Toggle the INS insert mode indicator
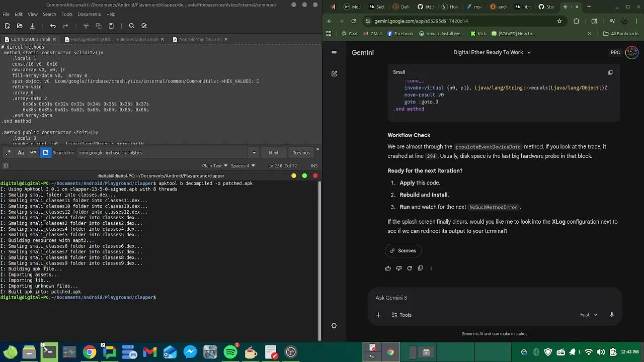Viewport: 644px width, 362px height. pyautogui.click(x=314, y=165)
